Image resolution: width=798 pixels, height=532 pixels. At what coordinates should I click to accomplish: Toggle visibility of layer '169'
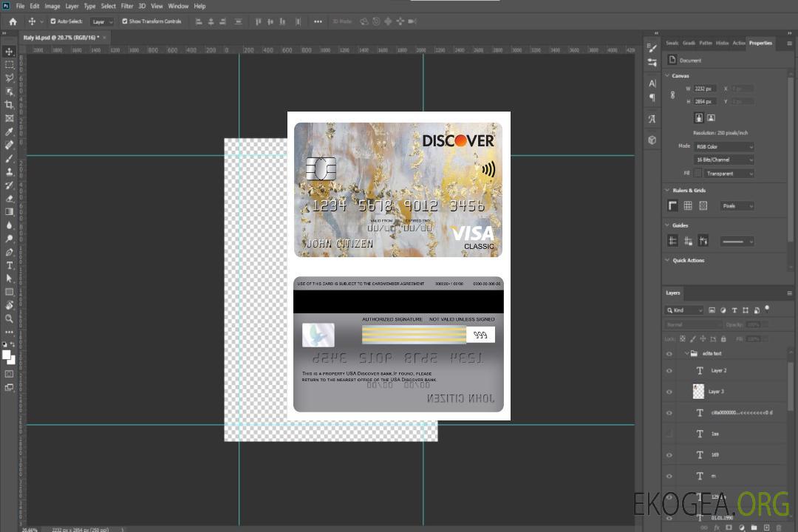click(669, 455)
